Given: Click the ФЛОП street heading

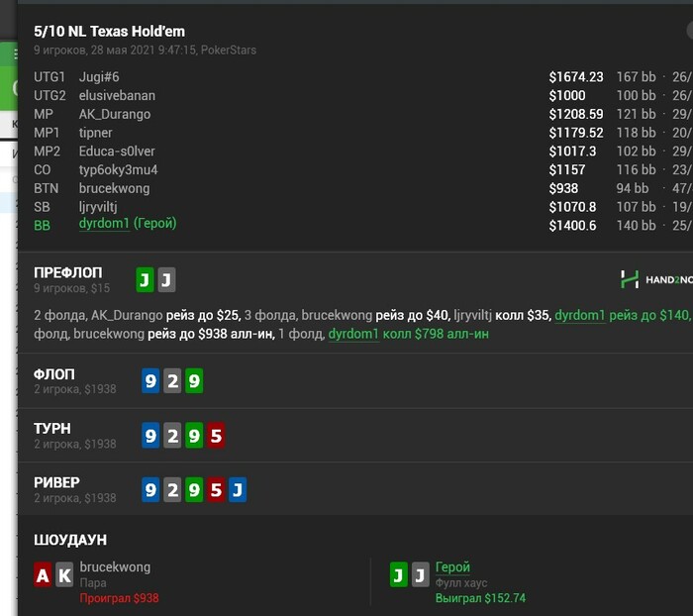Looking at the screenshot, I should [53, 374].
